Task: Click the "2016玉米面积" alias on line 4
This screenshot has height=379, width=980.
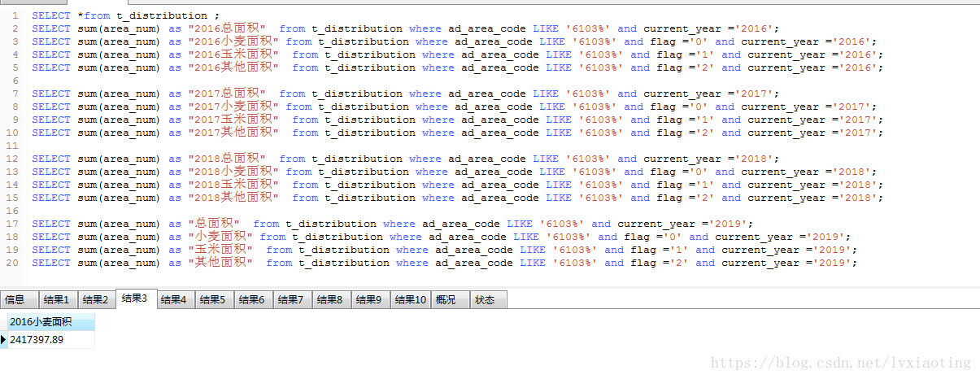Action: point(233,54)
